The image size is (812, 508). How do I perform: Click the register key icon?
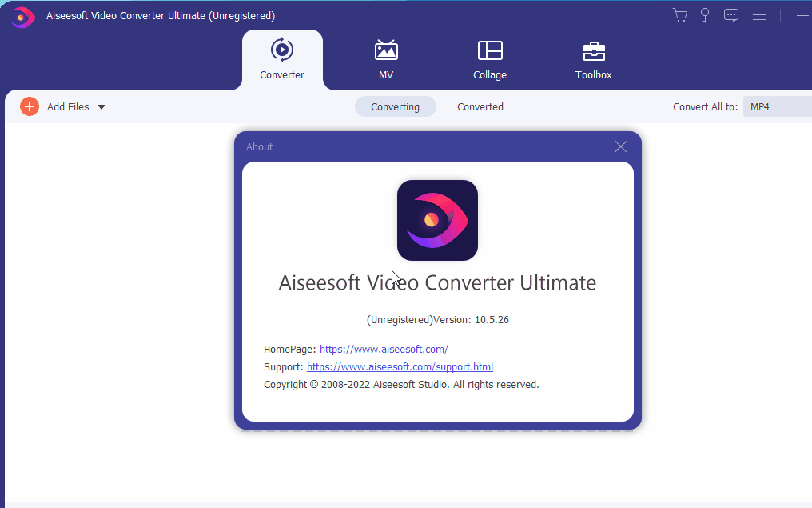[705, 15]
